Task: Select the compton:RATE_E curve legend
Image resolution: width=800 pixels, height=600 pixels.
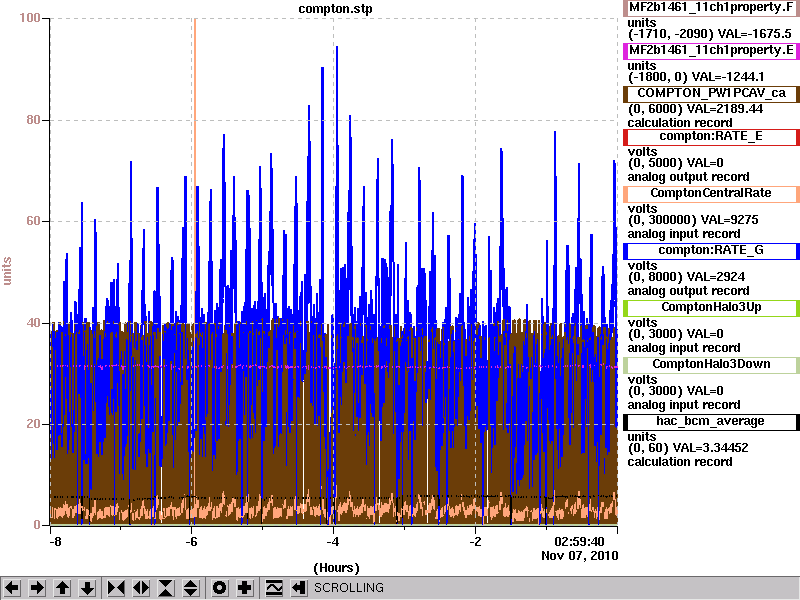Action: [x=711, y=136]
